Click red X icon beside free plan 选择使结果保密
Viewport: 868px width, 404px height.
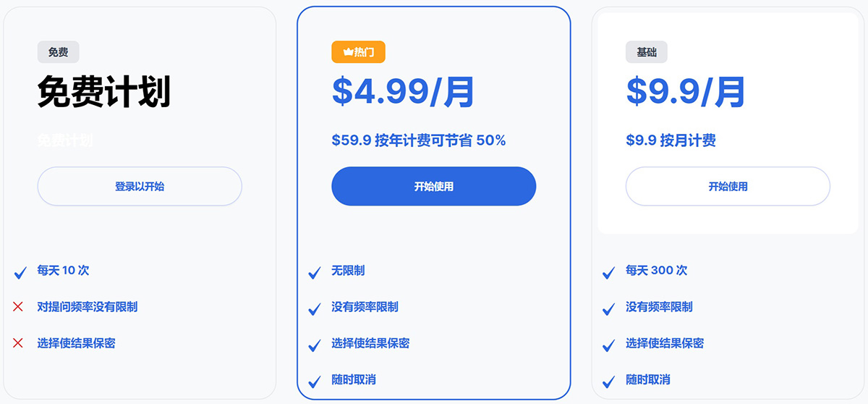tap(19, 343)
